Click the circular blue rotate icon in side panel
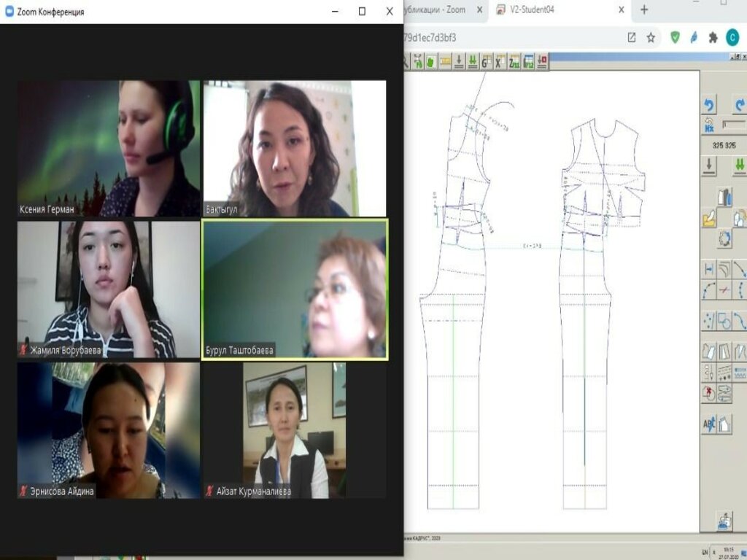Screen dimensions: 747x560 point(724,238)
